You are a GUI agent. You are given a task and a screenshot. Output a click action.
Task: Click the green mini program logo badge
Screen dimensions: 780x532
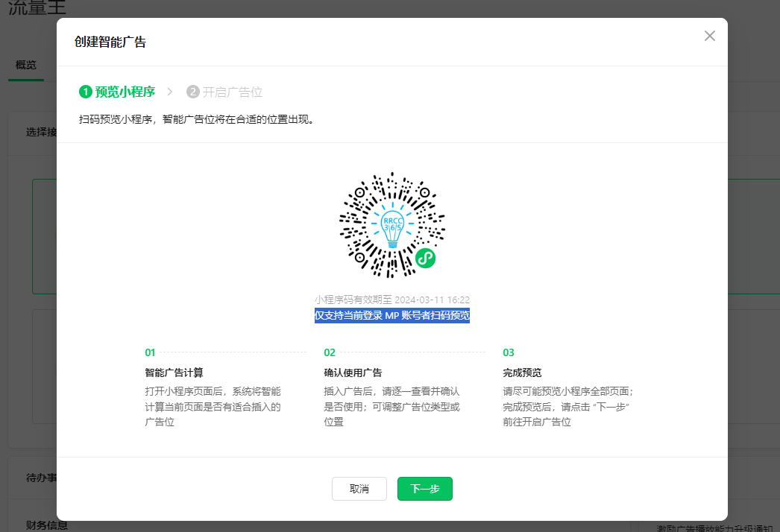[425, 258]
